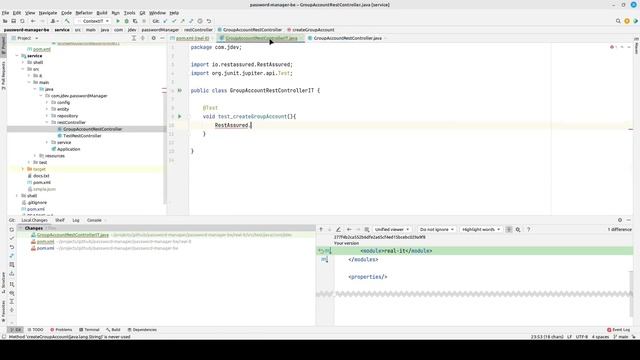Open the Build menu
The width and height of the screenshot is (640, 360).
click(x=102, y=13)
